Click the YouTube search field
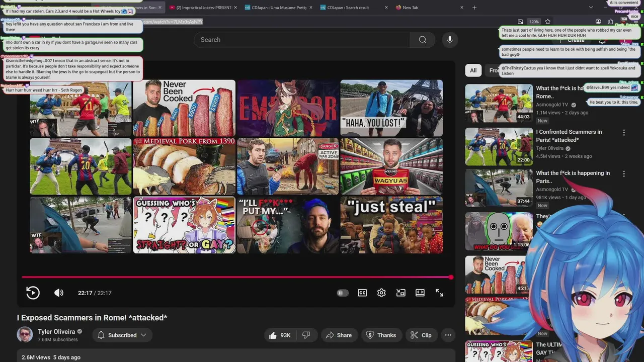Image resolution: width=644 pixels, height=362 pixels. [302, 40]
